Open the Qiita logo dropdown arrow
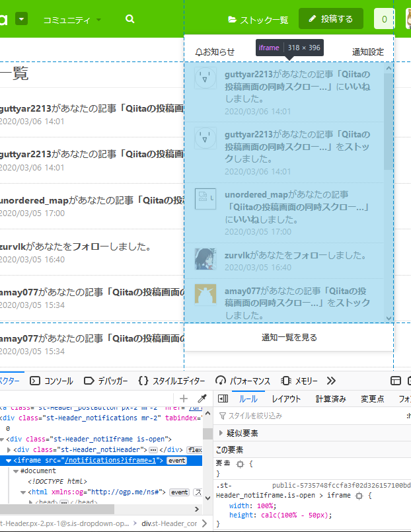 coord(21,19)
